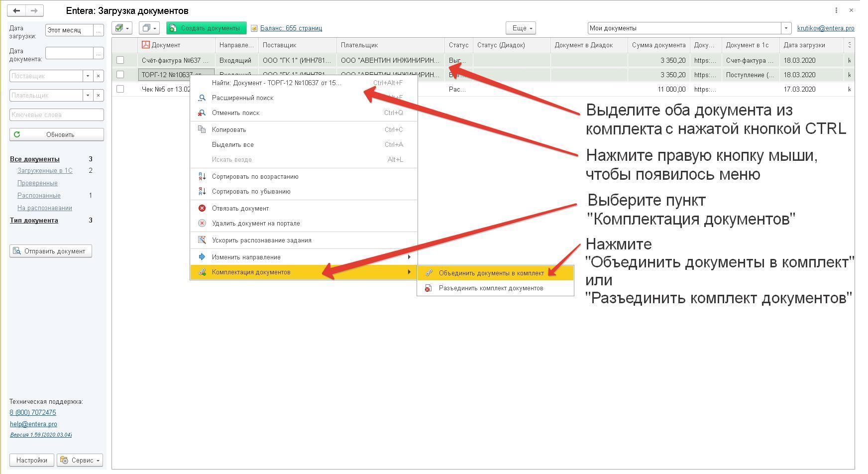The height and width of the screenshot is (474, 868).
Task: Go forward with the right arrow button
Action: [x=34, y=10]
